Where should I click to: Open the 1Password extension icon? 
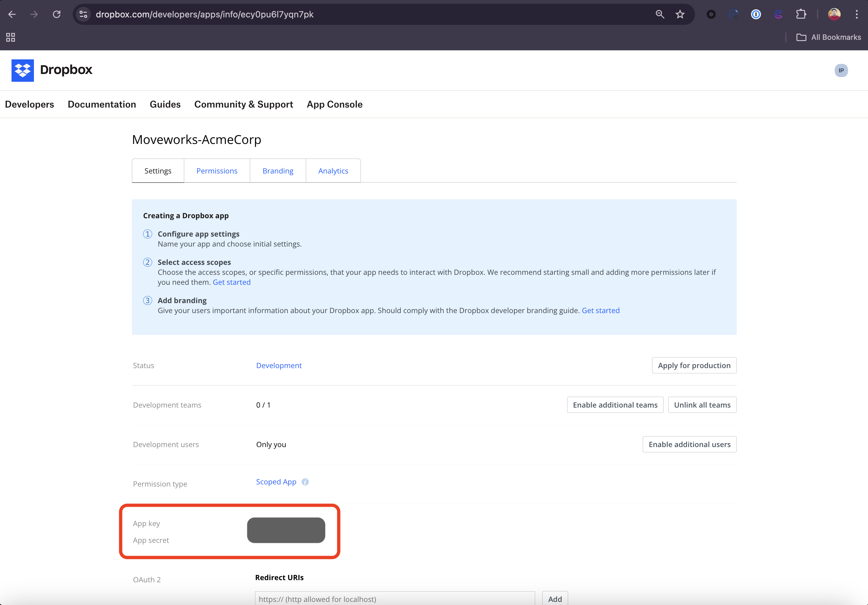click(756, 14)
